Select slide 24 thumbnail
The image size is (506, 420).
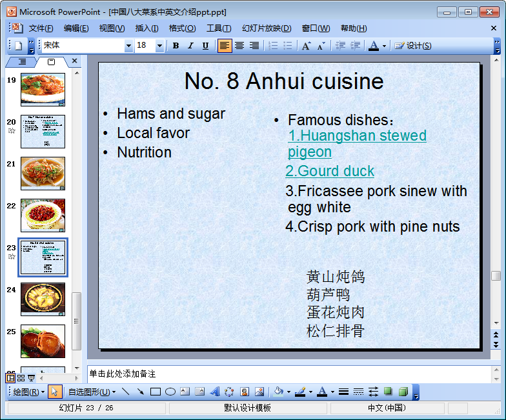click(43, 299)
